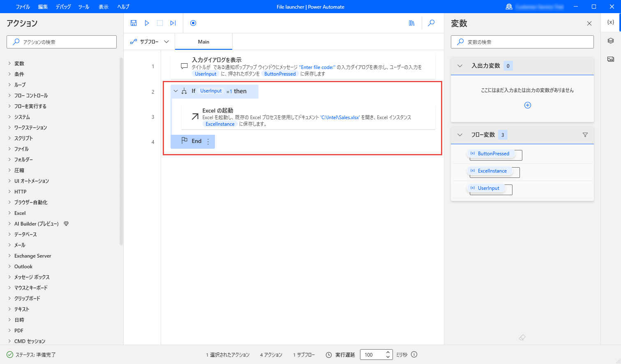This screenshot has width=621, height=364.
Task: Select the End action row
Action: pos(193,141)
